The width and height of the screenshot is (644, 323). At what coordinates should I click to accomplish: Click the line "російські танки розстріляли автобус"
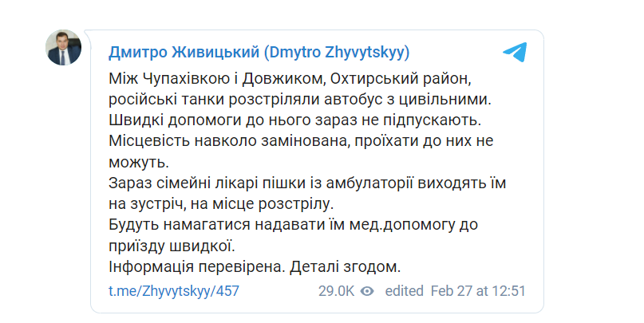pyautogui.click(x=300, y=100)
